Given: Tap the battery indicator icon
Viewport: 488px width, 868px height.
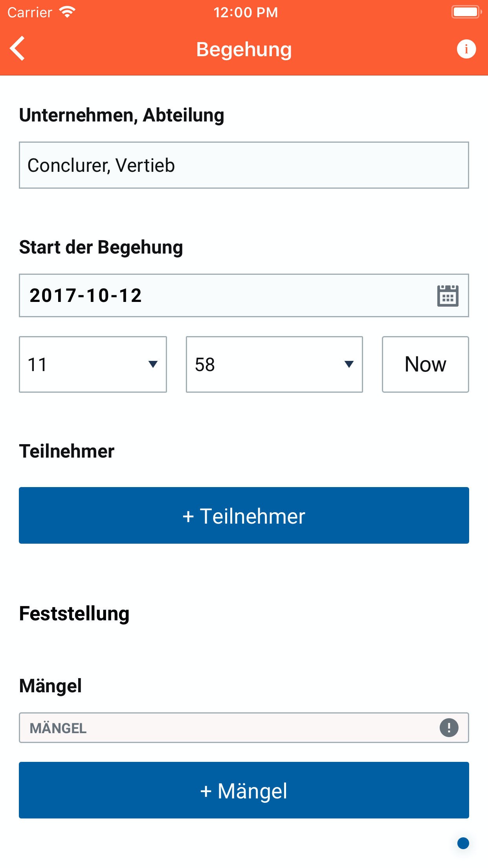Looking at the screenshot, I should (466, 12).
